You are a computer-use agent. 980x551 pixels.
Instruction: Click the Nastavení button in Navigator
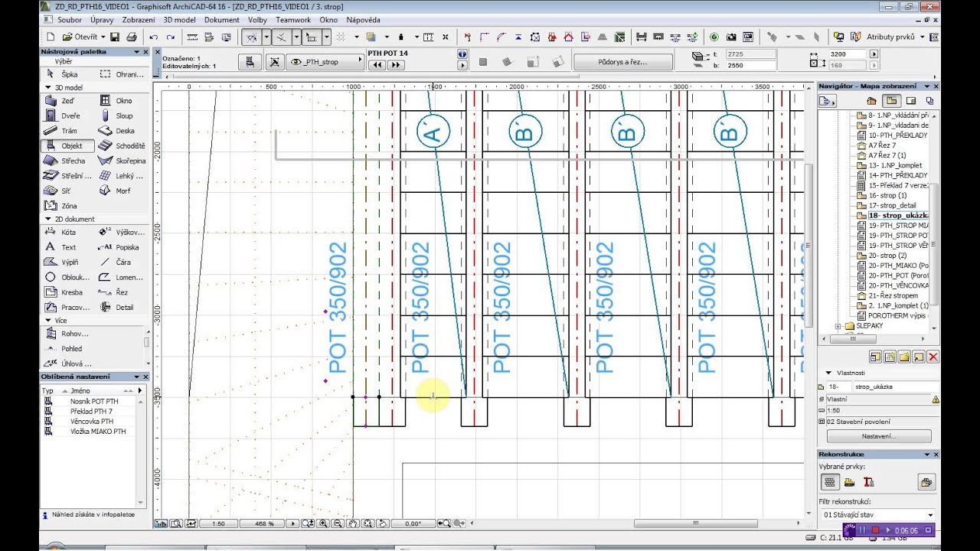pos(879,436)
